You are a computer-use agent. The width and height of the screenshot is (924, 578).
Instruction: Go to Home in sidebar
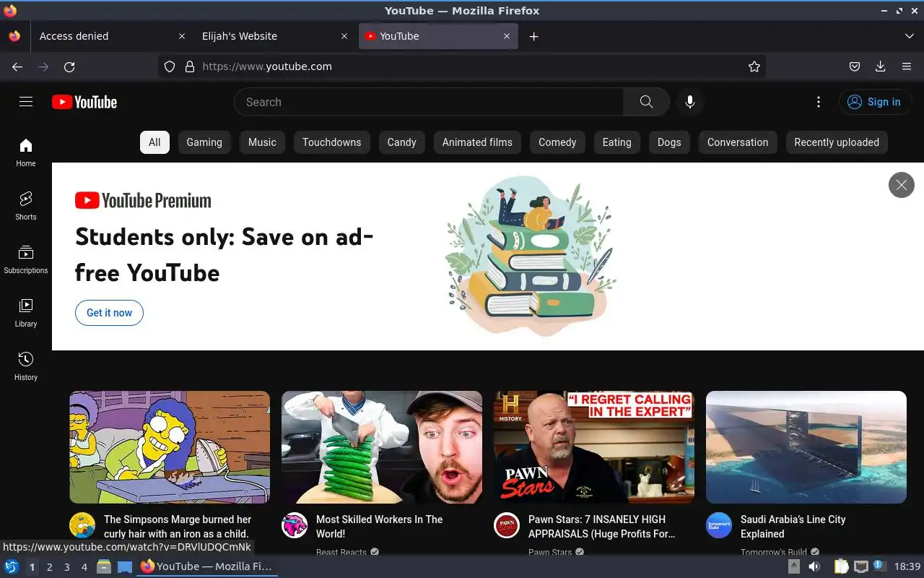click(26, 152)
